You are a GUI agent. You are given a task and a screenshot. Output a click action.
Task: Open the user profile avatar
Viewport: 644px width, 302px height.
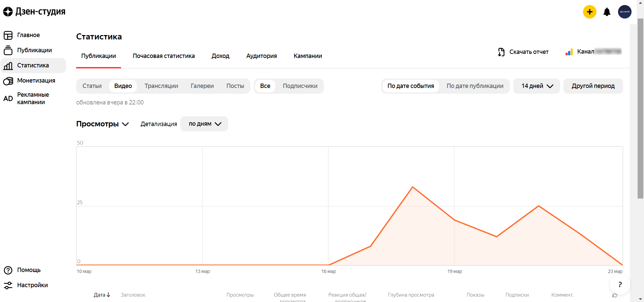(624, 12)
